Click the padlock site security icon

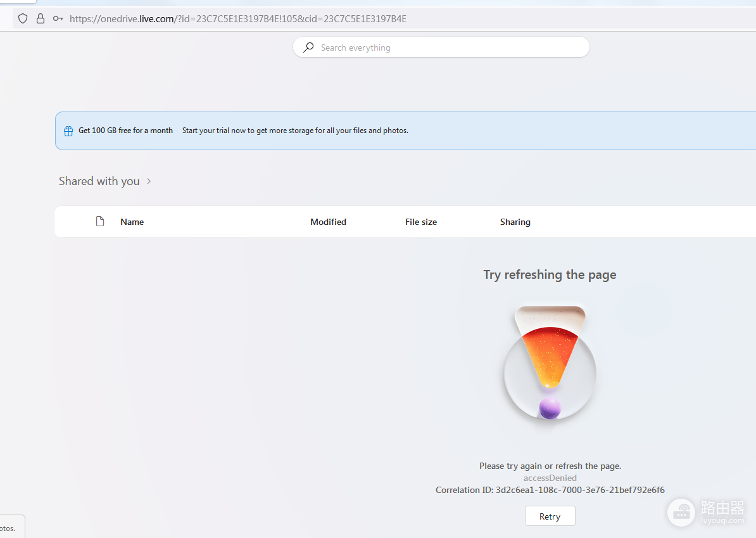coord(41,19)
